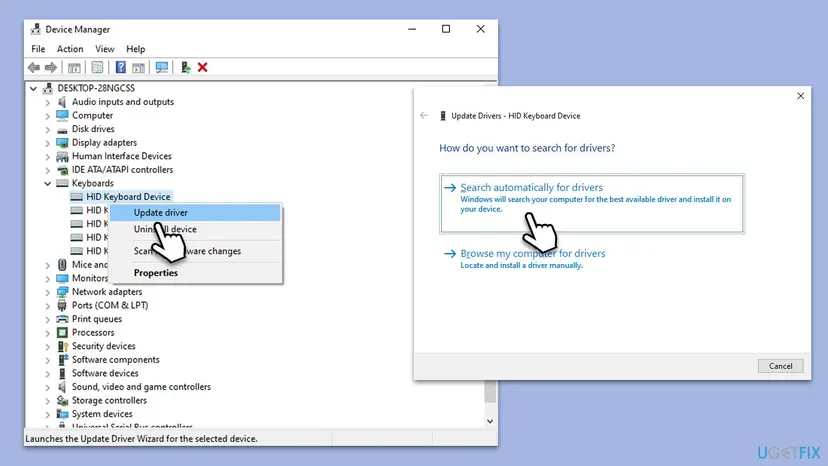Close the Update Drivers dialog
Viewport: 828px width, 466px height.
click(801, 96)
